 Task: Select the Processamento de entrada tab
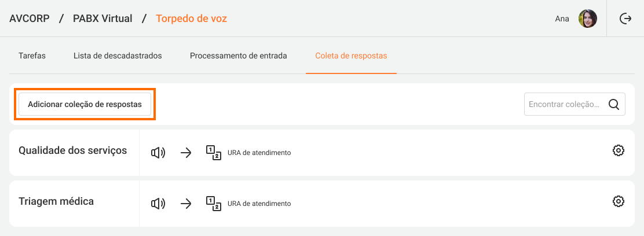pos(238,56)
